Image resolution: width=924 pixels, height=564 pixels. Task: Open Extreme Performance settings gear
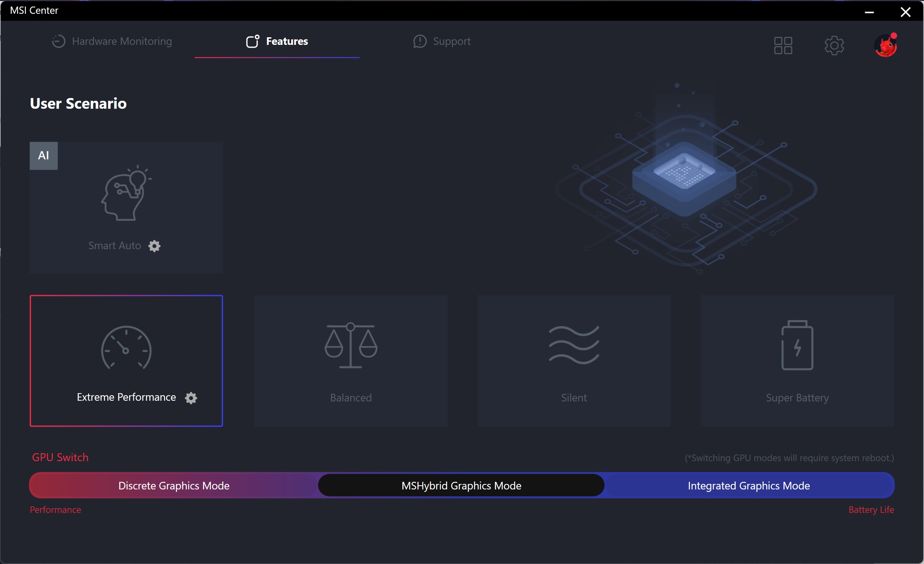coord(191,398)
